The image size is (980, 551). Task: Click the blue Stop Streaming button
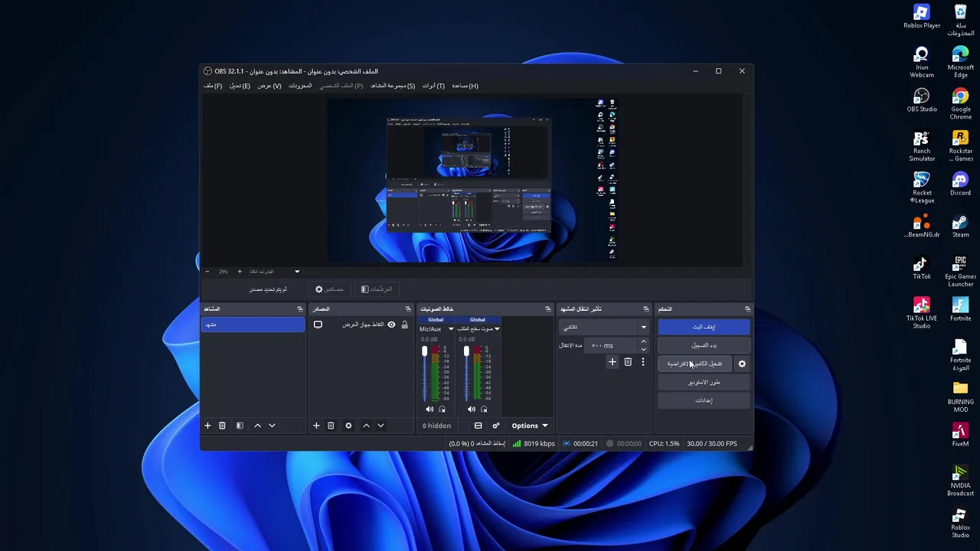[704, 327]
